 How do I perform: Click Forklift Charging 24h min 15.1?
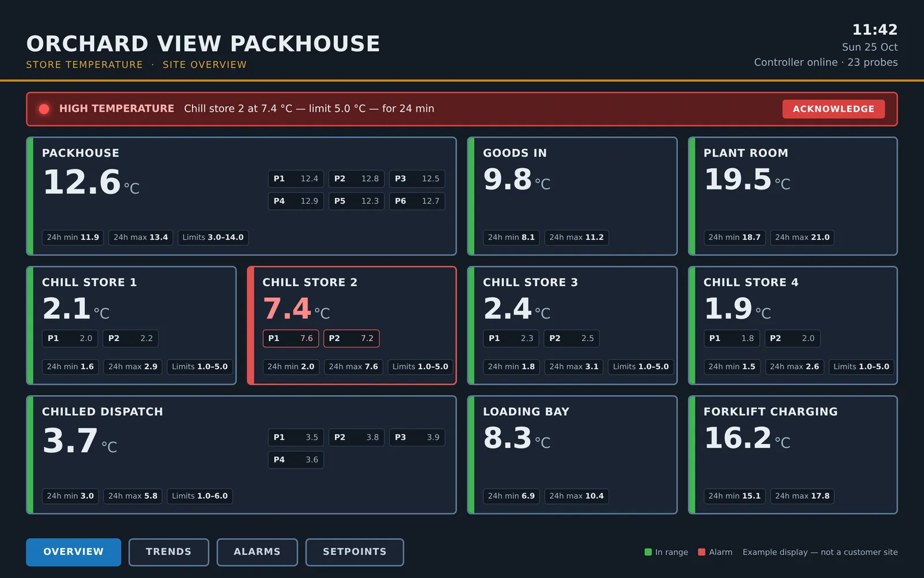[x=735, y=496]
